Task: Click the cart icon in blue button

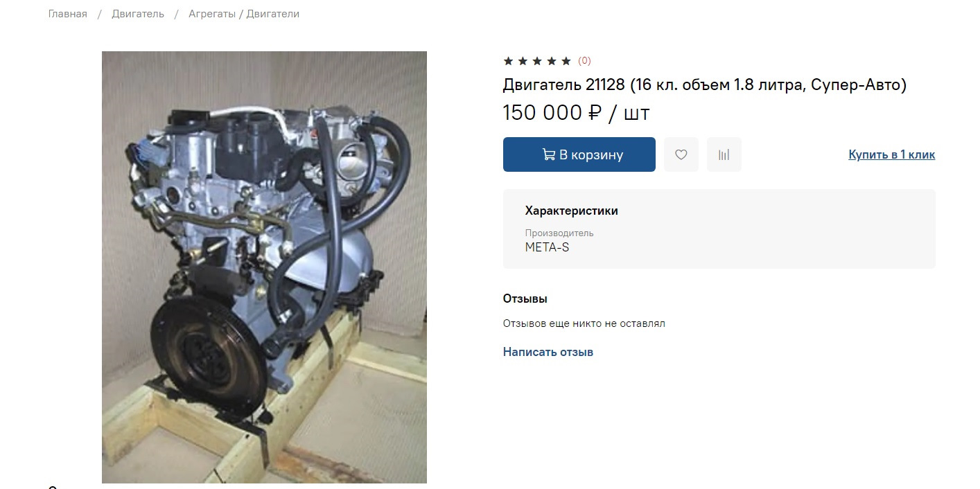Action: [548, 154]
